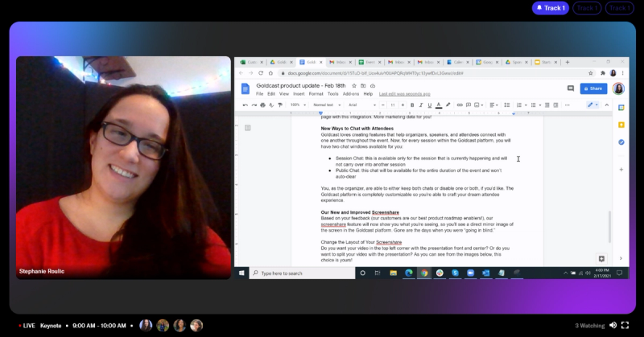
Task: Reload the page in Chrome
Action: [260, 73]
